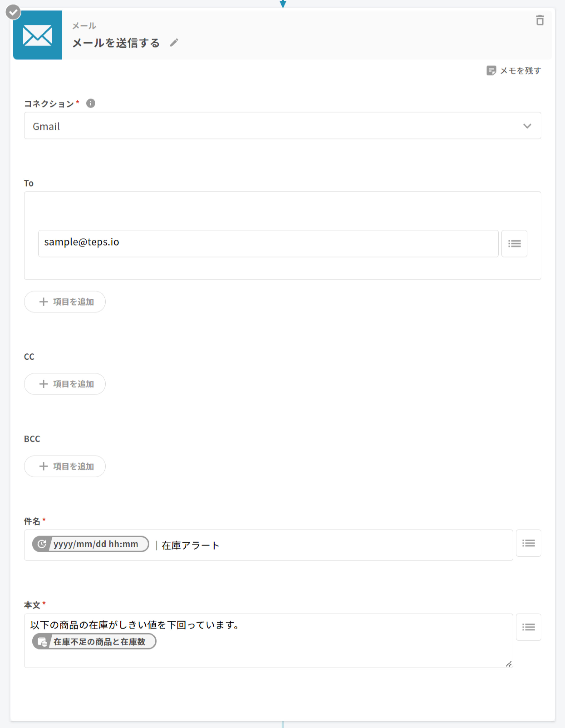Click the メモを残す link
This screenshot has width=565, height=728.
tap(520, 71)
